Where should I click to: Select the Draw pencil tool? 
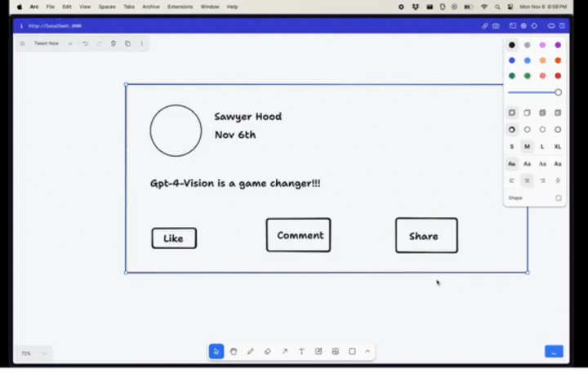[251, 351]
